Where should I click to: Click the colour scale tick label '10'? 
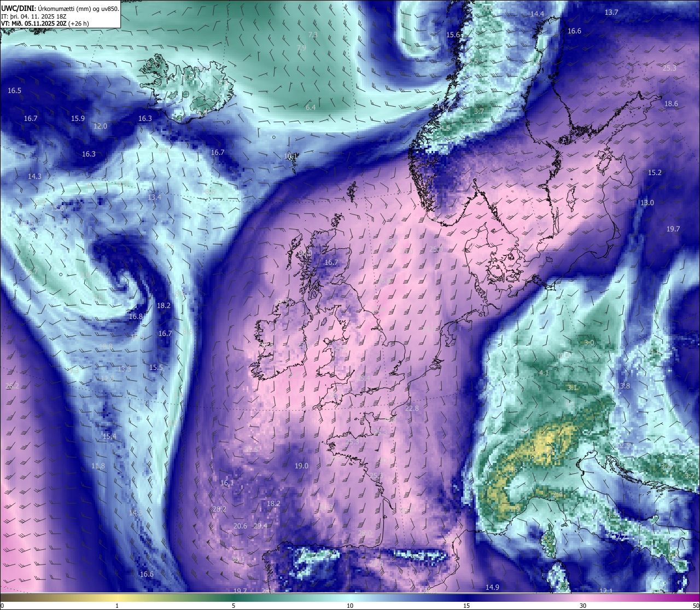(x=350, y=606)
